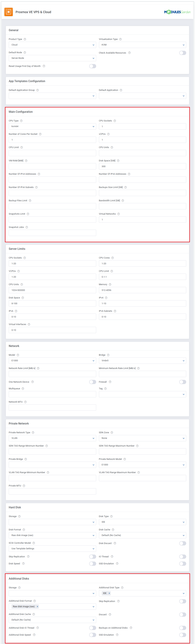Screen dimensions: 196x644
Task: Show help for Backups Size Limit [GB]
Action: (x=126, y=187)
